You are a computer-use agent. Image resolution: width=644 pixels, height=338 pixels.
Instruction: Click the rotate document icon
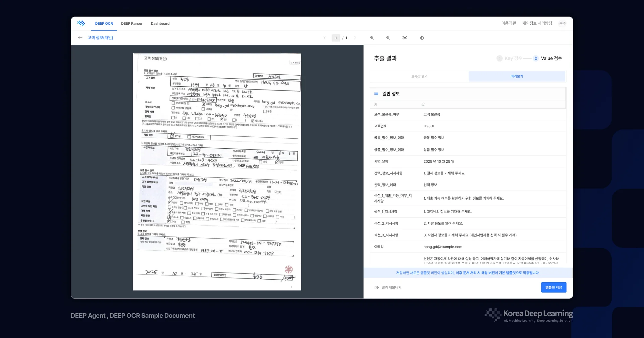coord(421,38)
